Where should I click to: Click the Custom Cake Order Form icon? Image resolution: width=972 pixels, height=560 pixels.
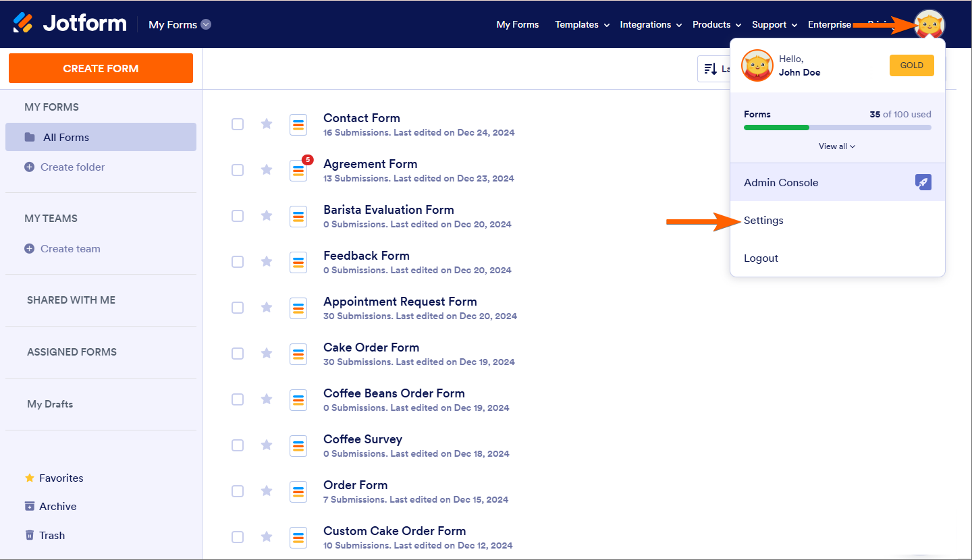298,537
